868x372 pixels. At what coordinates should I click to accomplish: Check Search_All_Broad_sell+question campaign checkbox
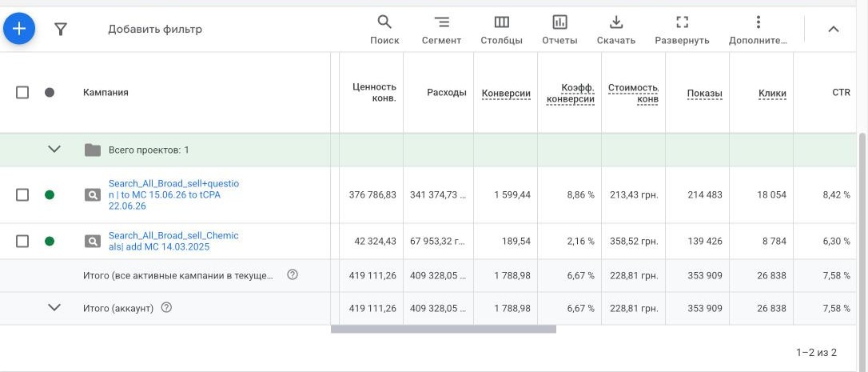22,194
